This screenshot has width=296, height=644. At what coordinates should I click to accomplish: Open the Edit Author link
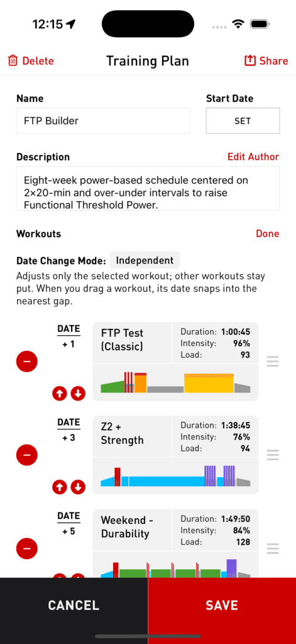coord(253,157)
